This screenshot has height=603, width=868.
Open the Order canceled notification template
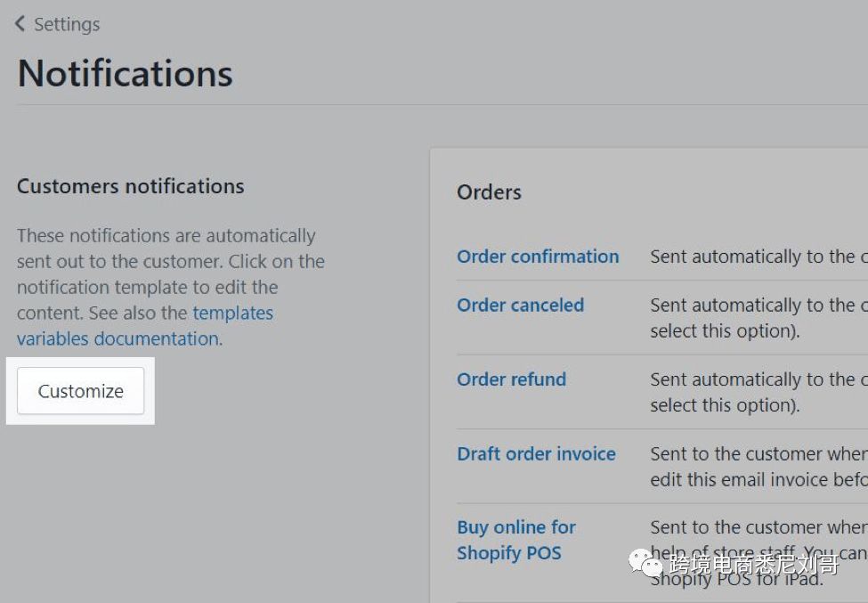tap(520, 305)
